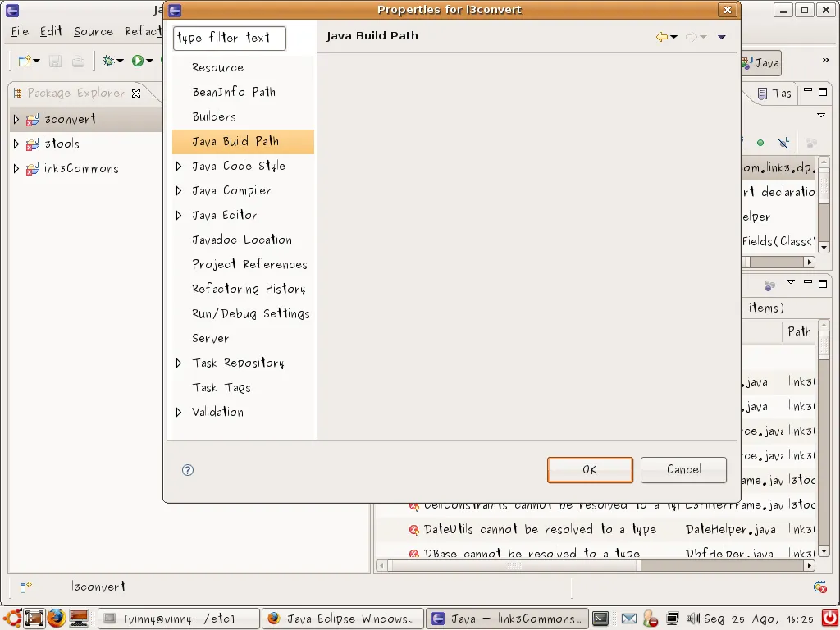Click the help question mark icon

tap(188, 470)
